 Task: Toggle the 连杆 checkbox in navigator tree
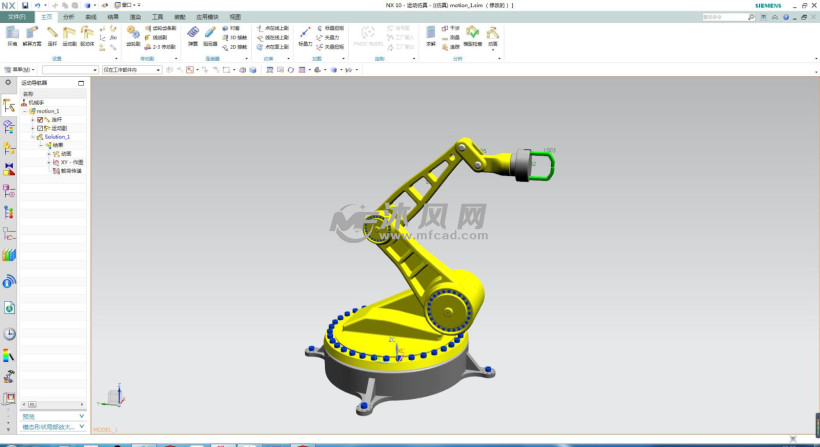click(x=40, y=120)
